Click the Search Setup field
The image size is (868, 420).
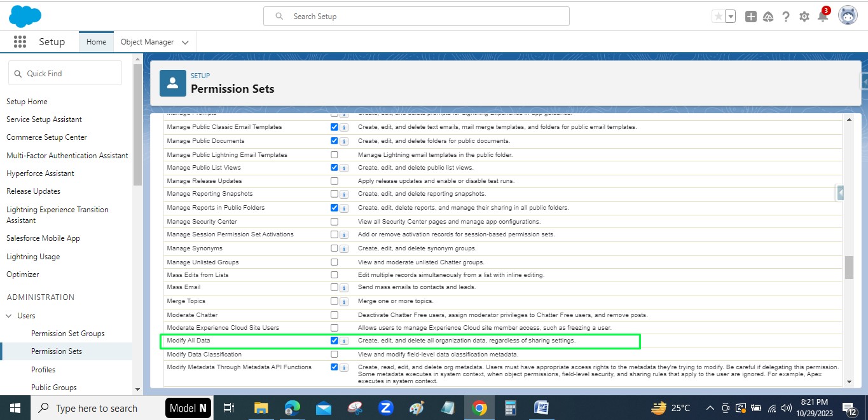click(x=417, y=17)
